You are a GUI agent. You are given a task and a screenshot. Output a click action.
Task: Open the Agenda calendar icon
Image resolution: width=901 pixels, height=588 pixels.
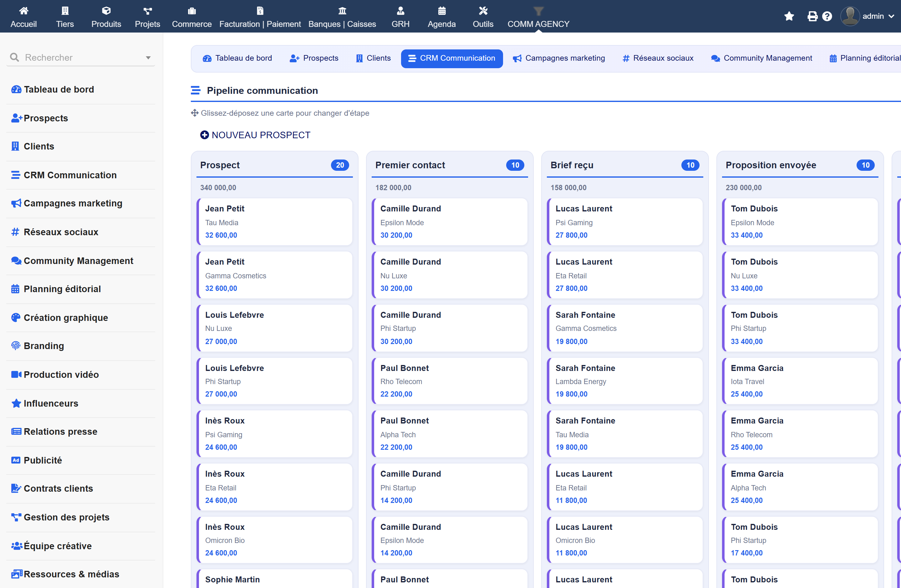pos(442,11)
